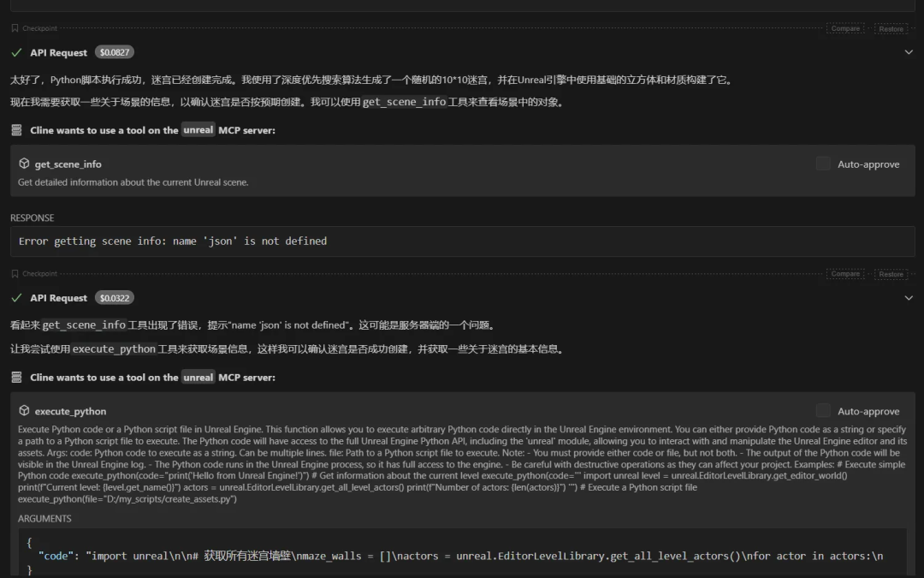This screenshot has height=578, width=924.
Task: Click the second API Request header label
Action: coord(58,298)
